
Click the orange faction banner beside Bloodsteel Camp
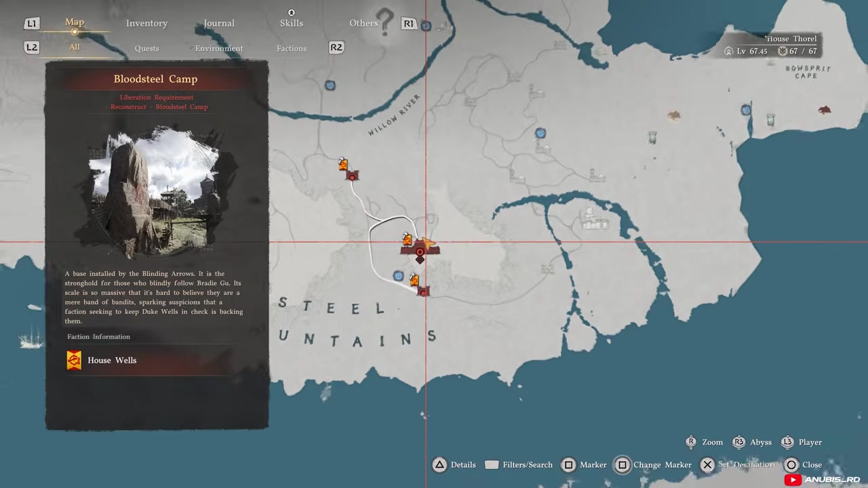pos(407,239)
